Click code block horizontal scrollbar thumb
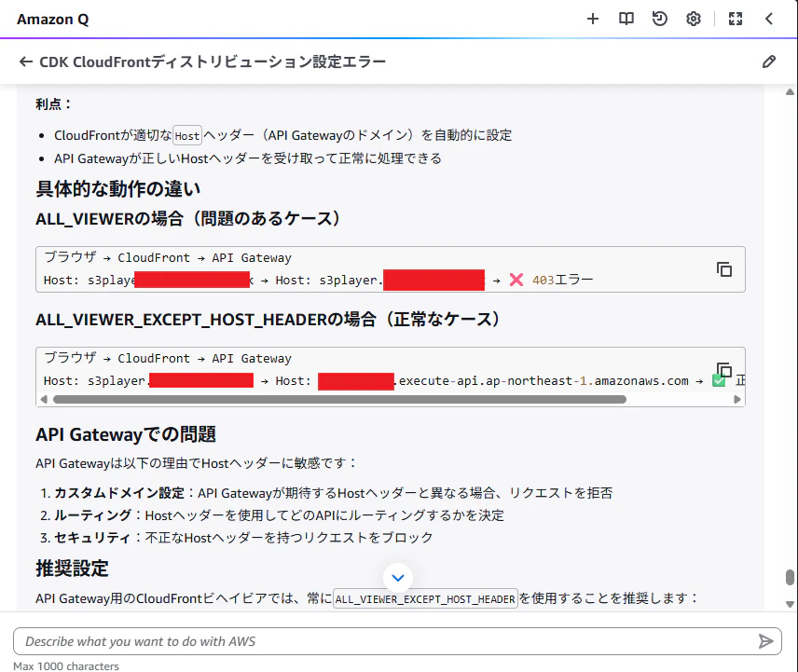Viewport: 798px width, 672px height. [x=339, y=399]
